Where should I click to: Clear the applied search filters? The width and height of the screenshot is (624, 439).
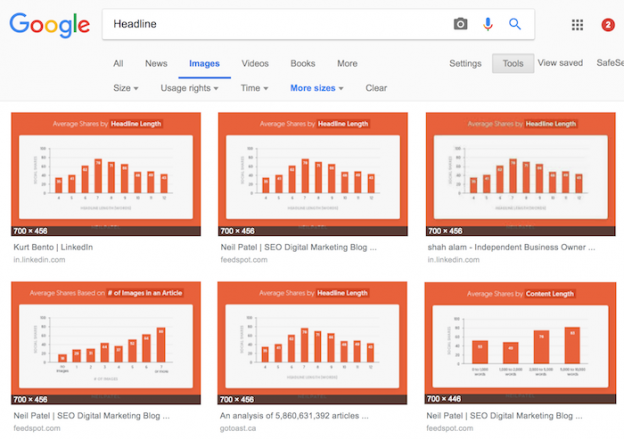tap(376, 88)
